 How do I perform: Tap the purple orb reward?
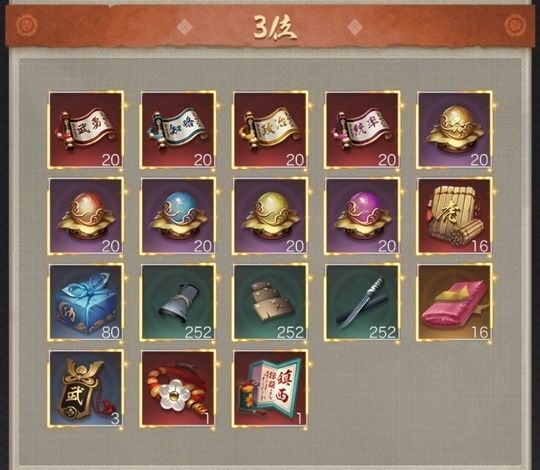click(x=362, y=216)
